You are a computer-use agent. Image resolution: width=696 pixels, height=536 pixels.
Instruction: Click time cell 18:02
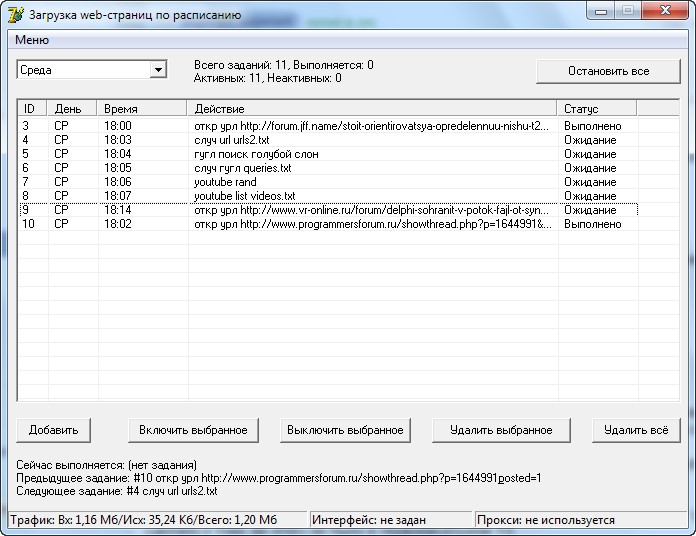pyautogui.click(x=118, y=224)
